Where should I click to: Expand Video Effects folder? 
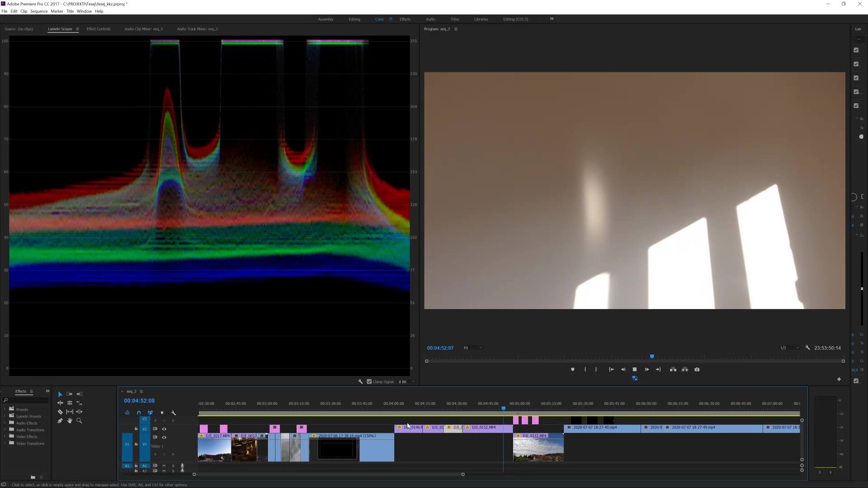pos(5,436)
